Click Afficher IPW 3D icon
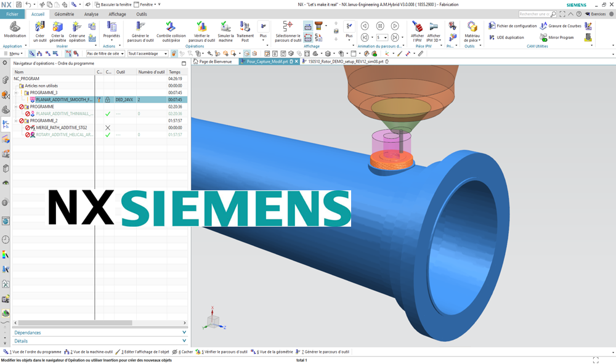 pyautogui.click(x=434, y=31)
